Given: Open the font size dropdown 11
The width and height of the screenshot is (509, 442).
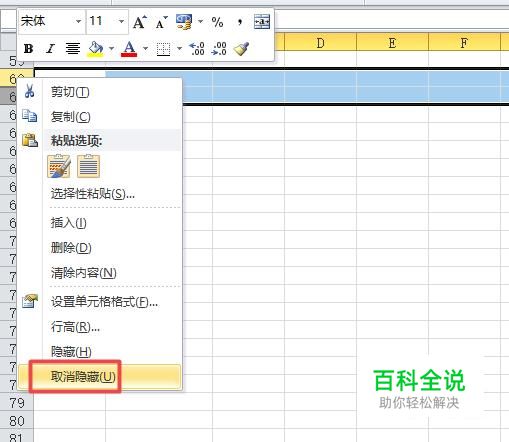Looking at the screenshot, I should [x=121, y=22].
